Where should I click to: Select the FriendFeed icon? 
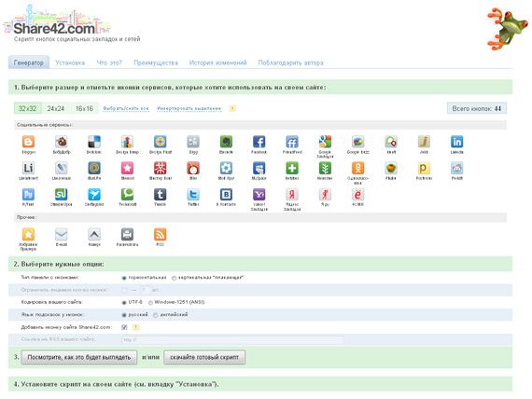(292, 142)
